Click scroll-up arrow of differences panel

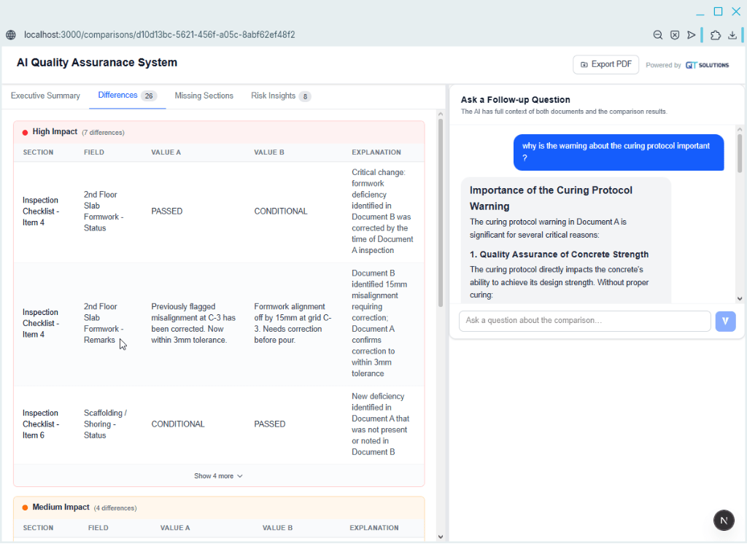[440, 114]
